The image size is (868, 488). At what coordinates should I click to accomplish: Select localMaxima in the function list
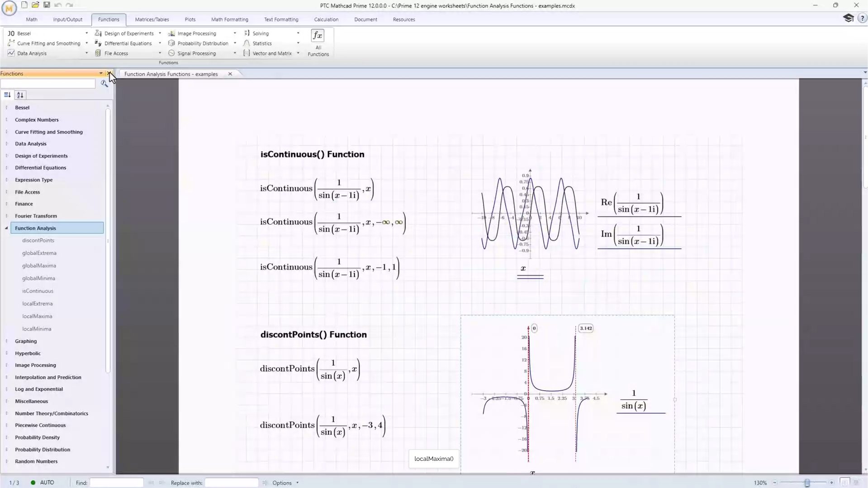click(37, 316)
